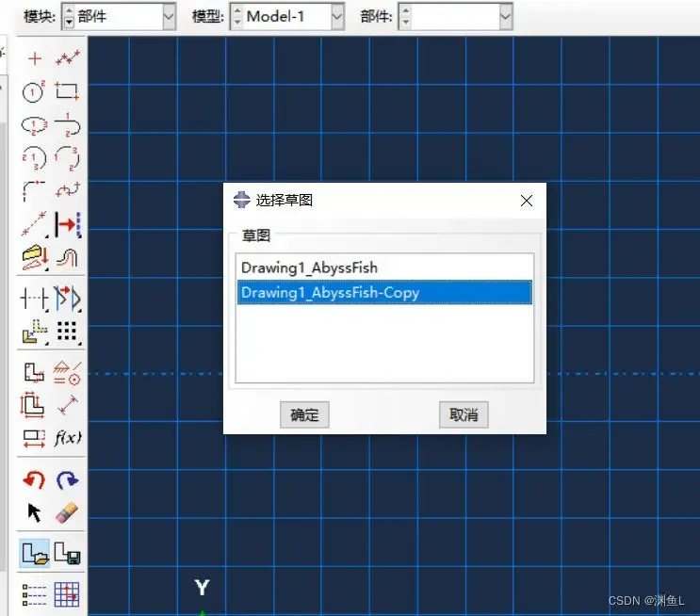
Task: Select the Create Fillet tool
Action: coord(34,190)
